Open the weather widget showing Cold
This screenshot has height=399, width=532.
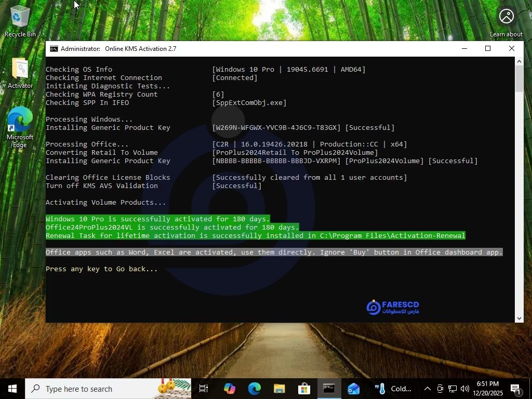coord(394,389)
